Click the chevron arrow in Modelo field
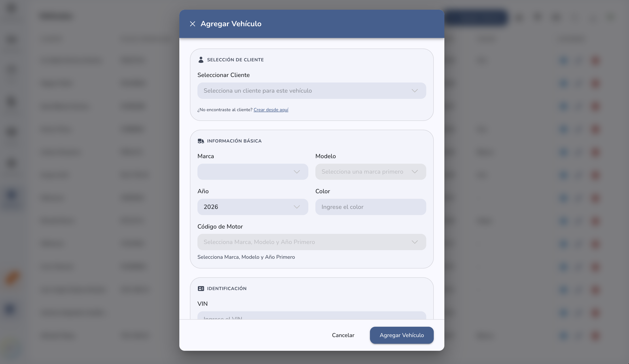The image size is (629, 364). click(x=415, y=172)
